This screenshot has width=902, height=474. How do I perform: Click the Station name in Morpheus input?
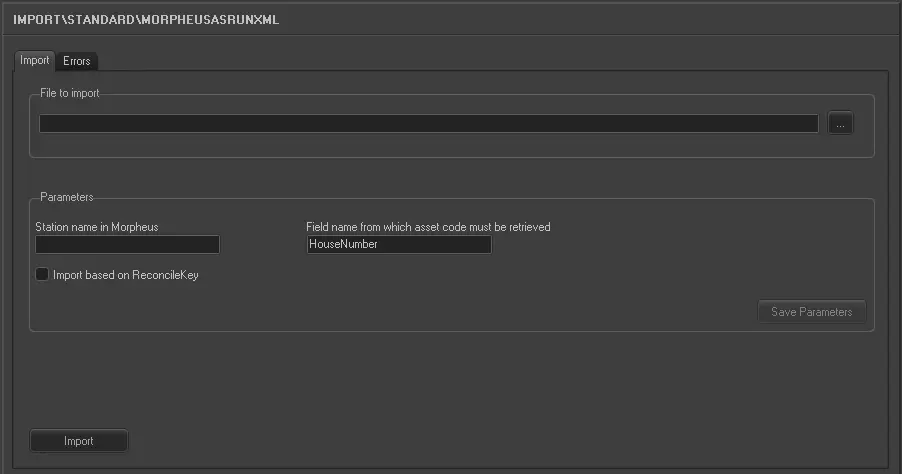(127, 245)
